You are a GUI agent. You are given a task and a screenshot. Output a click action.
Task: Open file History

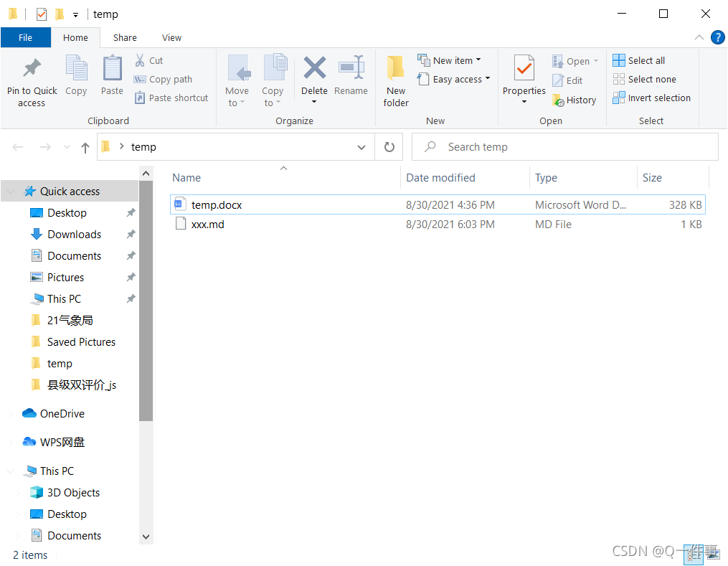click(x=574, y=100)
